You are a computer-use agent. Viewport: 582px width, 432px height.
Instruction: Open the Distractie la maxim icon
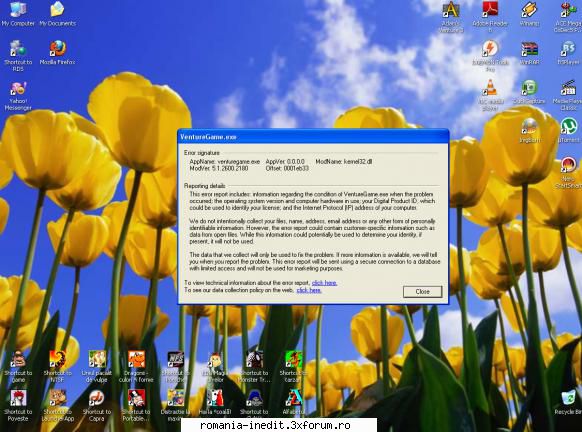(175, 405)
